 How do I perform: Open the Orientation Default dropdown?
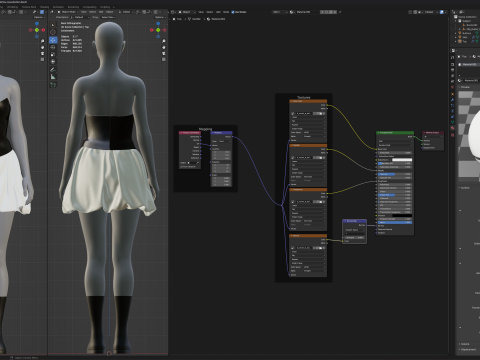81,17
